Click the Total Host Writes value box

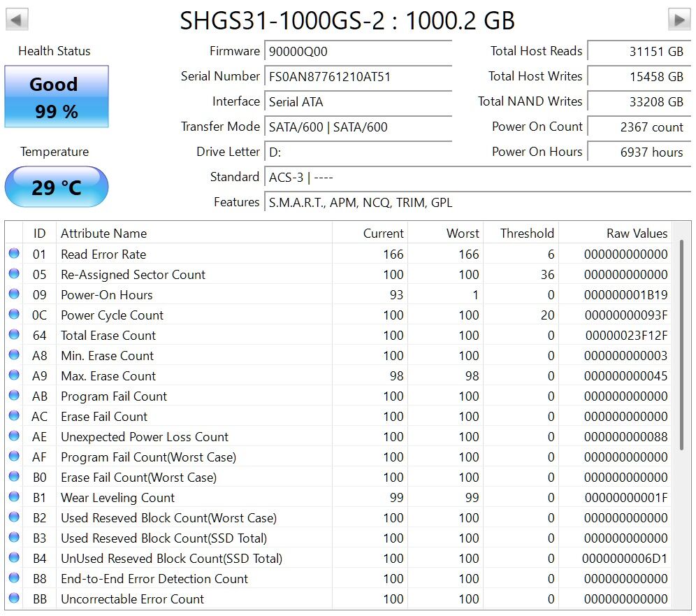tap(638, 77)
